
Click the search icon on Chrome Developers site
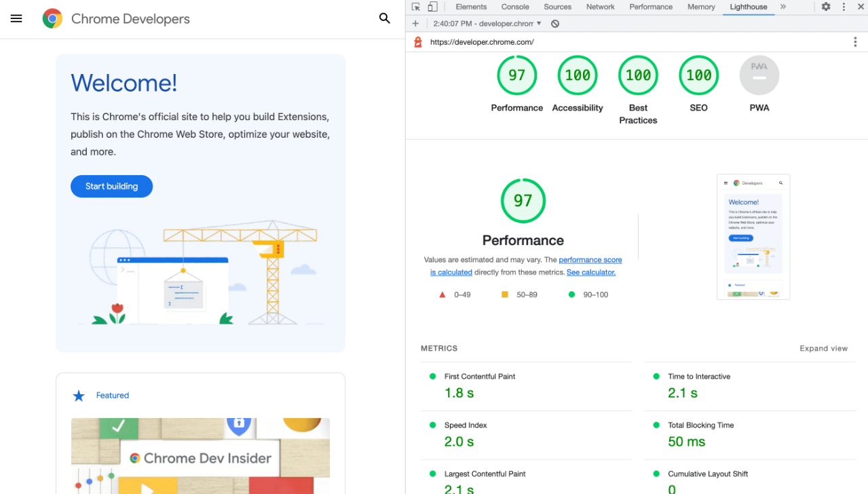385,18
